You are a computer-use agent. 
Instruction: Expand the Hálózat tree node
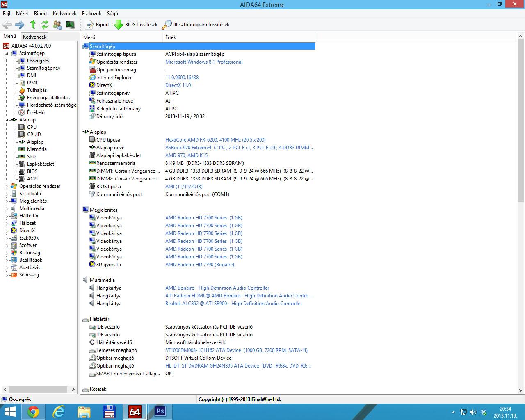pos(7,223)
